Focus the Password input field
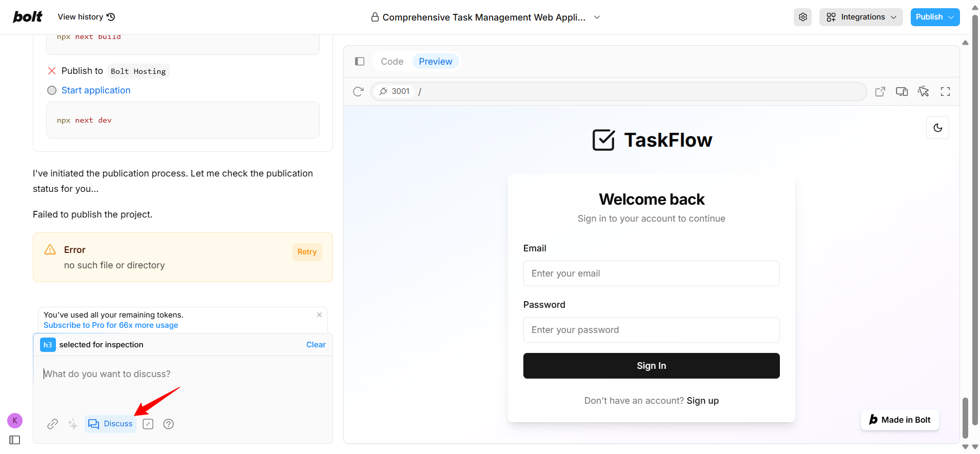980x454 pixels. (x=651, y=330)
